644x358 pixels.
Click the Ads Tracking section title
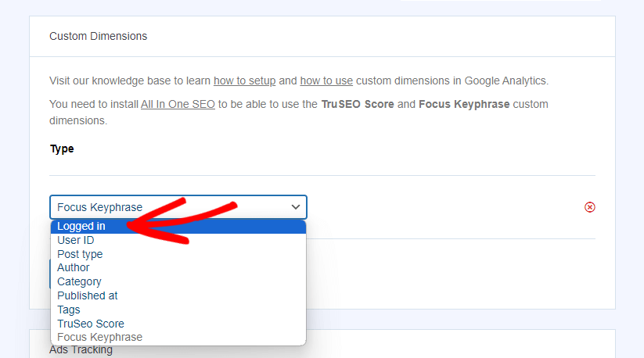[x=81, y=350]
